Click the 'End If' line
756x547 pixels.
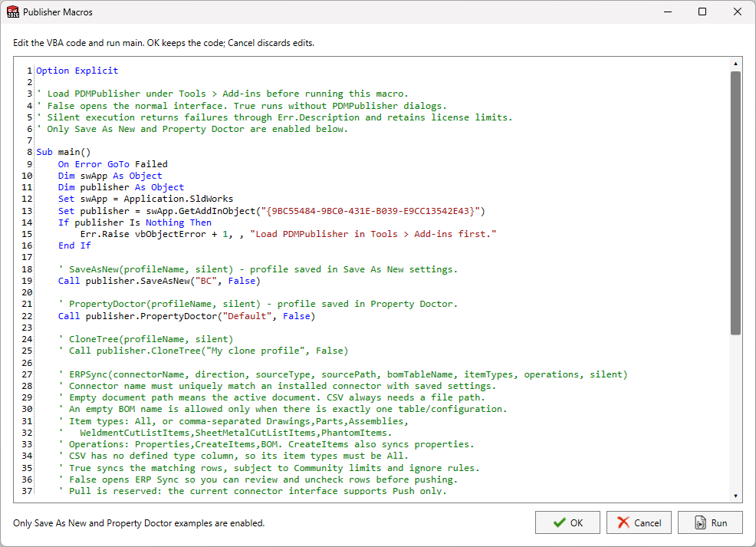point(74,245)
